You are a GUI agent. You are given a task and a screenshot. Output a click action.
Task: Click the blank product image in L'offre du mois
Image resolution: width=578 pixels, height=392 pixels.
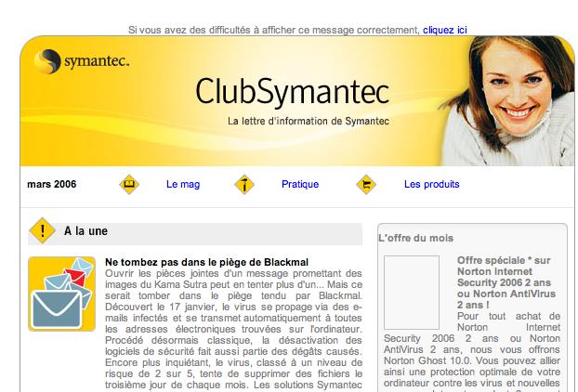pos(412,293)
